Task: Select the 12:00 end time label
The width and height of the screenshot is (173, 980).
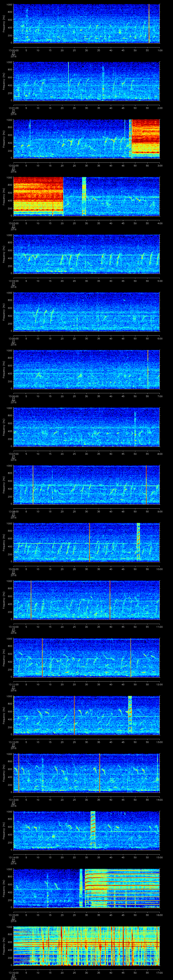Action: pos(159,684)
